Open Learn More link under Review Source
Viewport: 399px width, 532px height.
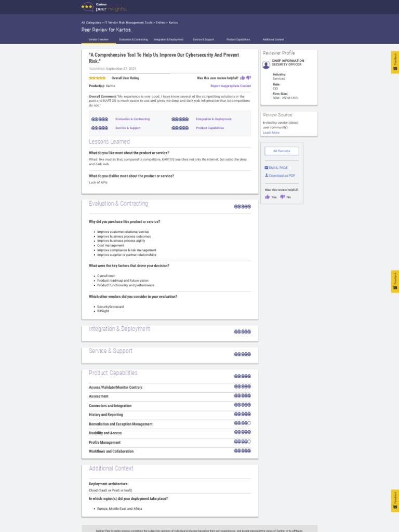click(x=271, y=133)
